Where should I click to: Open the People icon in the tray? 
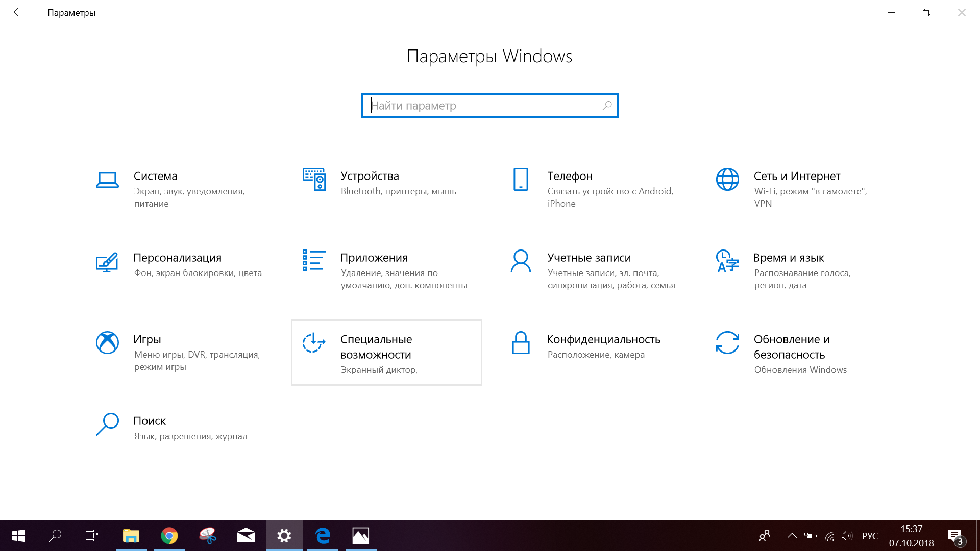pos(765,536)
